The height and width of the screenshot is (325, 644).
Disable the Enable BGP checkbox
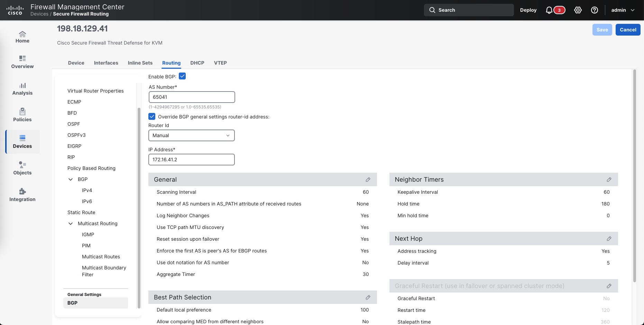tap(182, 76)
